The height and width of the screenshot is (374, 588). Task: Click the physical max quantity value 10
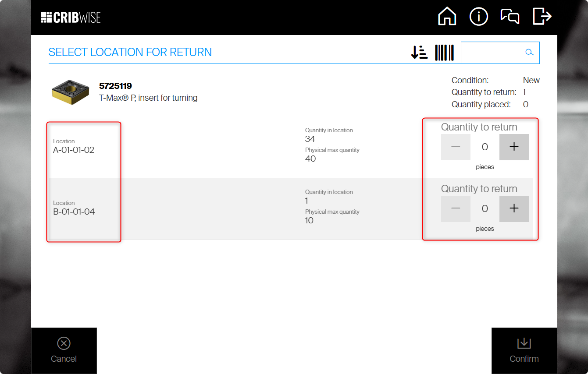point(309,220)
